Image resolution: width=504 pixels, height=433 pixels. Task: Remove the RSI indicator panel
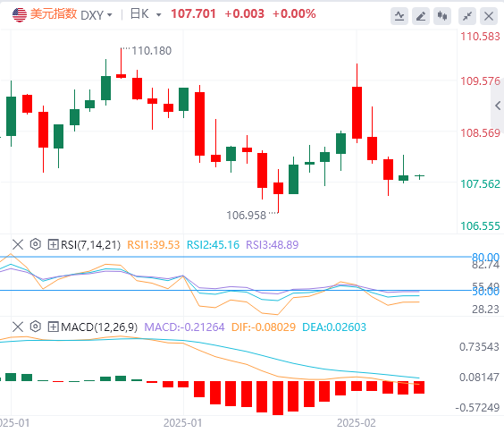18,244
